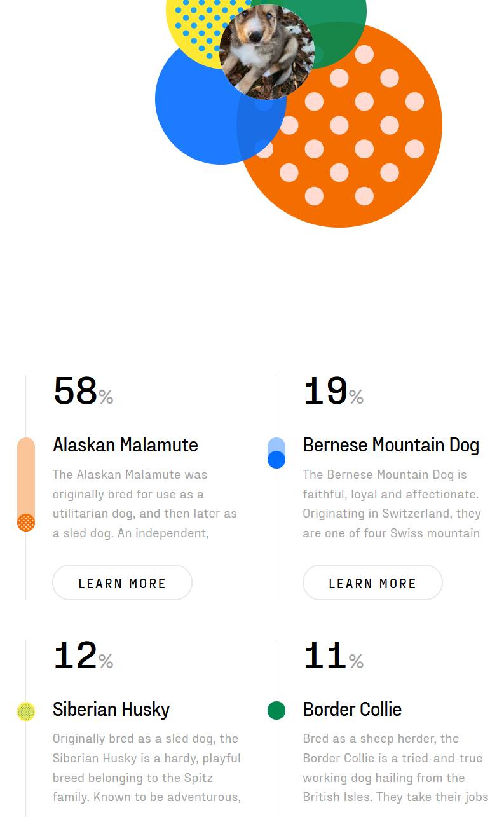Click the green dot beside Border Collie
504x817 pixels.
tap(276, 710)
